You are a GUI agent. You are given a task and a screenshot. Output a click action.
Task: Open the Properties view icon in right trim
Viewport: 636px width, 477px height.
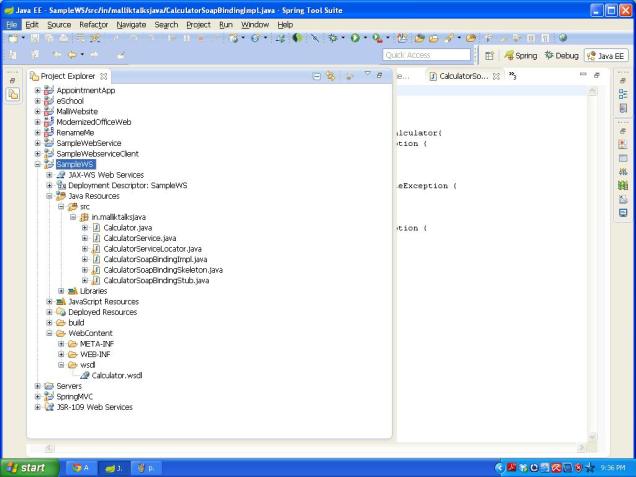(623, 158)
